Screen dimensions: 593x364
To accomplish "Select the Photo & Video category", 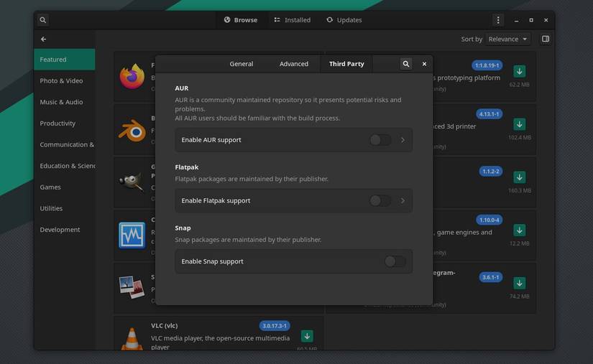I will (x=64, y=81).
